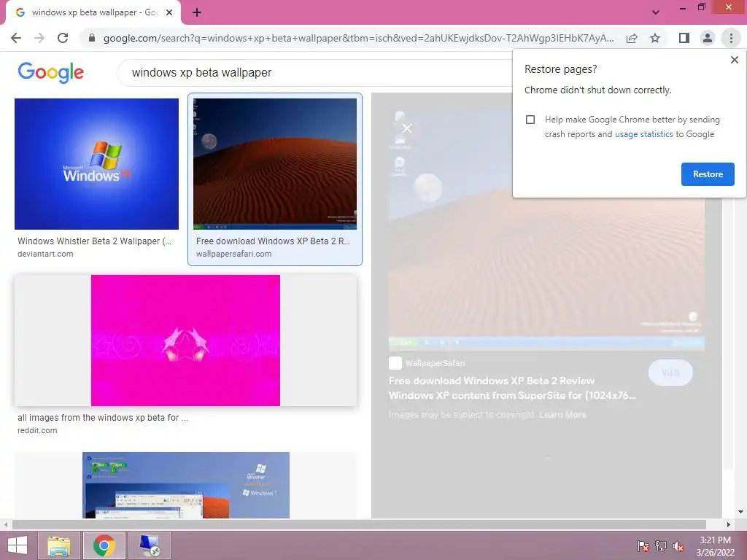Close the image preview panel
Image resolution: width=747 pixels, height=560 pixels.
[x=407, y=128]
